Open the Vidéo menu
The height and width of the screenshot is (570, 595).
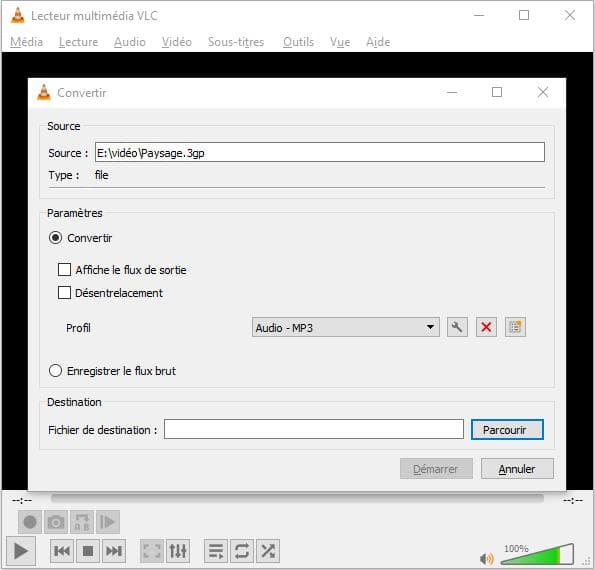[176, 42]
